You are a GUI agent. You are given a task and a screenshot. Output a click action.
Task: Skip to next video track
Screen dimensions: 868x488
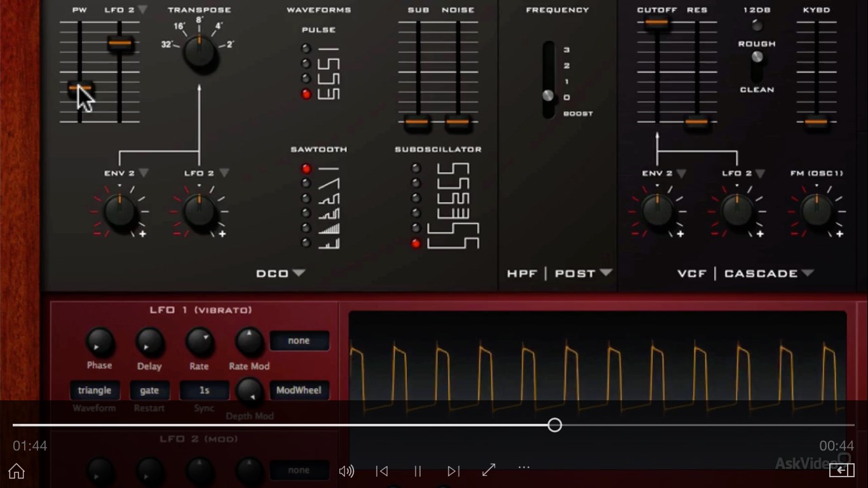(453, 471)
